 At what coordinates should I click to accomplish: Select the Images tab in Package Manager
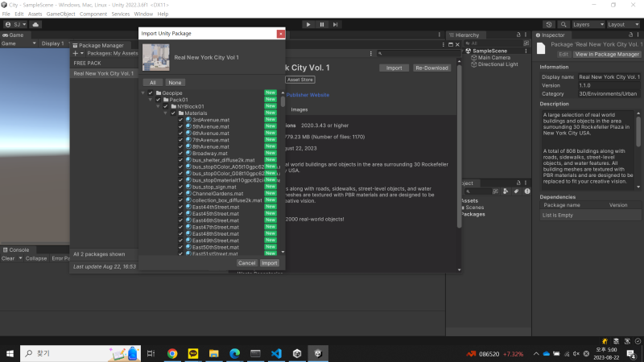tap(299, 109)
